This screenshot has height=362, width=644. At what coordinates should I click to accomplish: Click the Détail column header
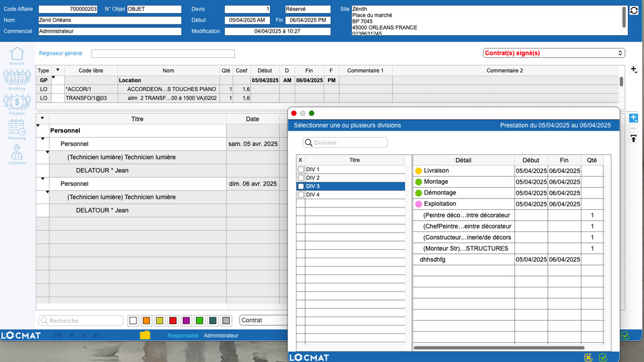pos(463,160)
